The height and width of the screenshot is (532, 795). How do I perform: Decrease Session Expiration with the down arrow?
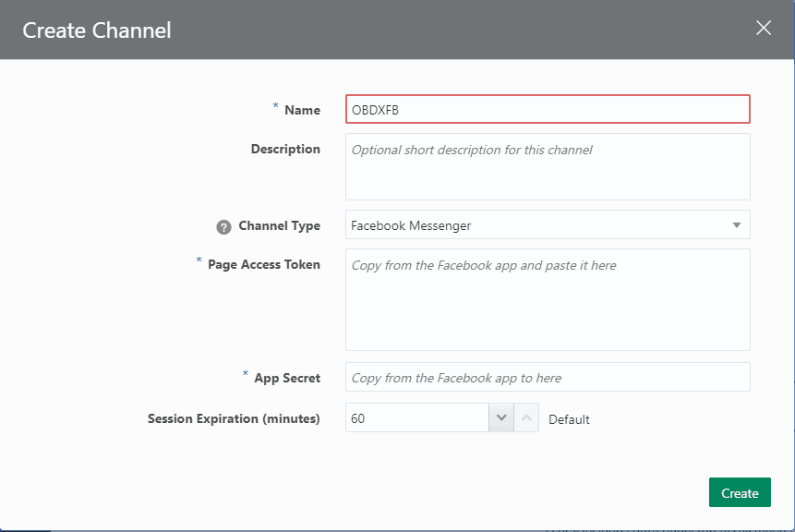[x=500, y=417]
